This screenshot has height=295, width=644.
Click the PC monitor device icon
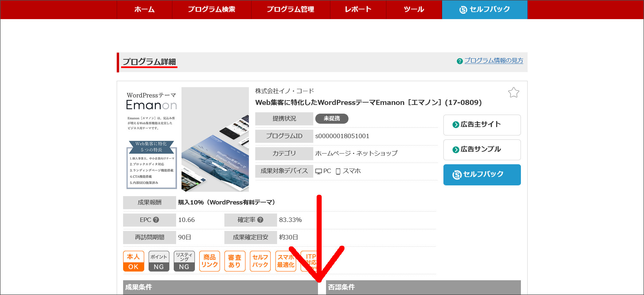pyautogui.click(x=319, y=172)
